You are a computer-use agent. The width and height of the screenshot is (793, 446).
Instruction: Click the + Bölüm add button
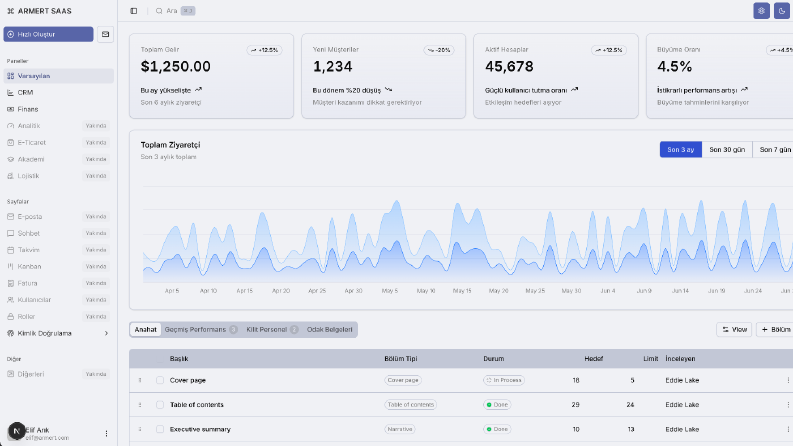point(775,330)
